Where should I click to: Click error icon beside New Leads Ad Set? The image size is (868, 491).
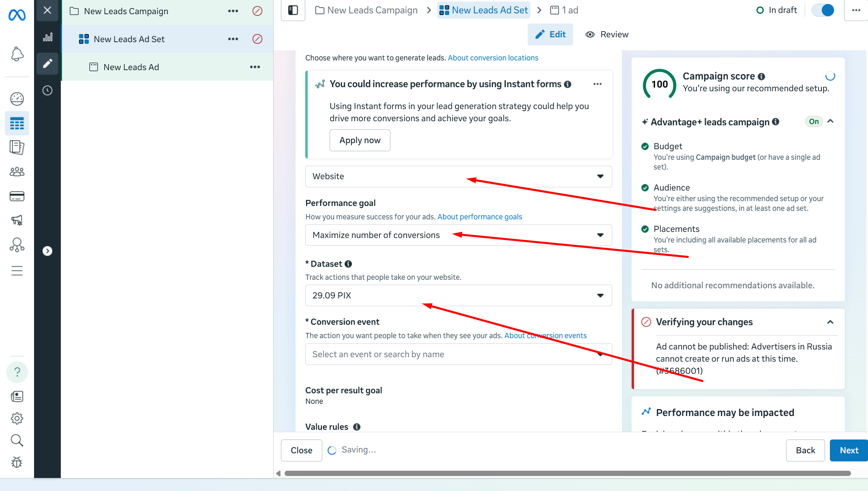coord(257,39)
